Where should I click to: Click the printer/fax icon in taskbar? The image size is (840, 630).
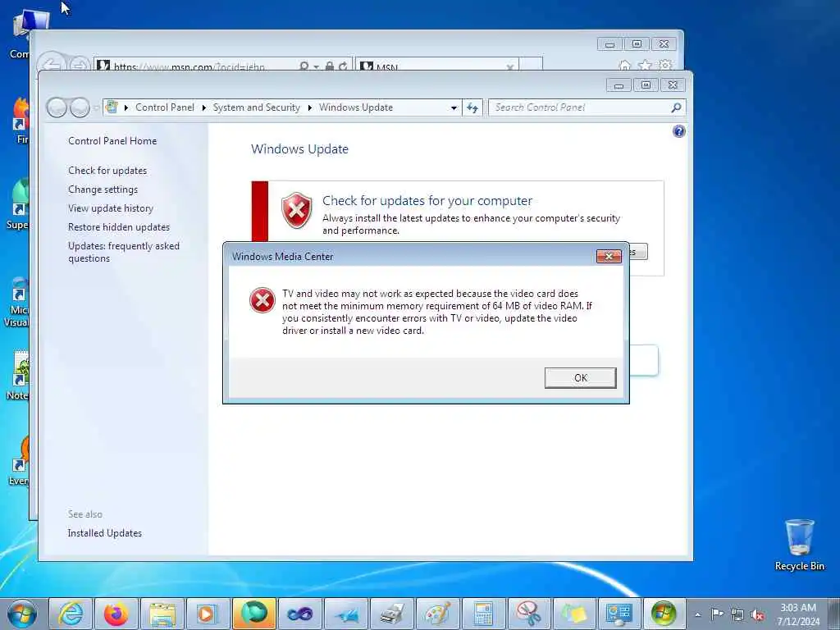[x=392, y=614]
